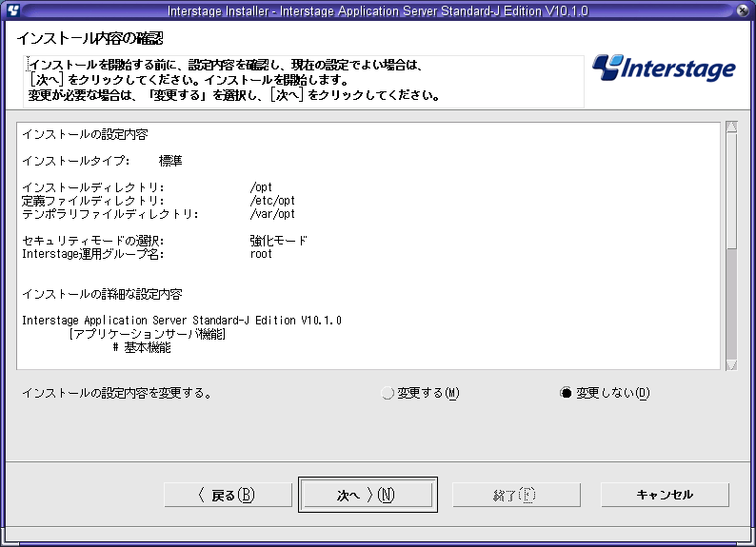
Task: Click the キャンセル cancel button
Action: pos(665,495)
